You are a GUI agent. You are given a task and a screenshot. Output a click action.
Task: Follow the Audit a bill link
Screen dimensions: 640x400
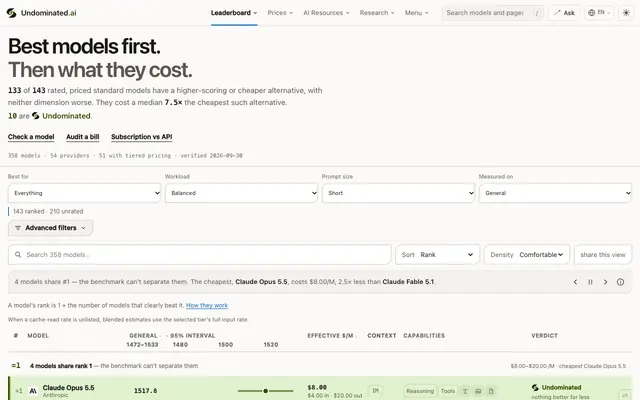(82, 137)
